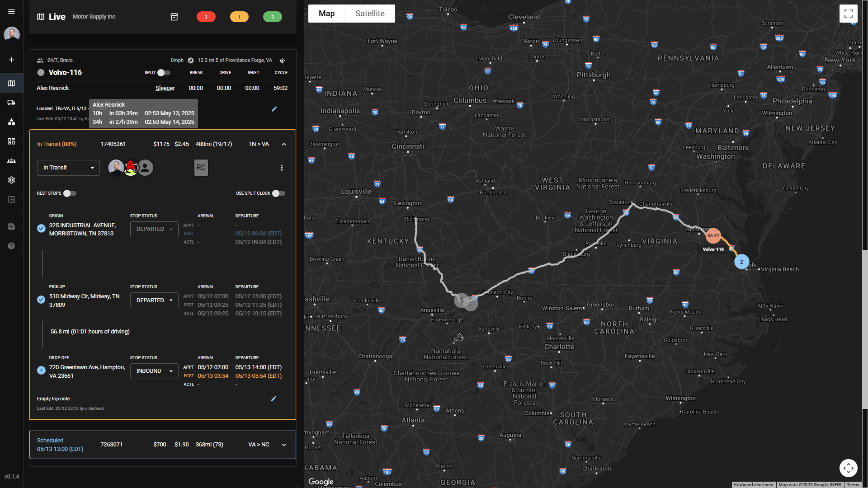Toggle the SPLIT switch

(x=164, y=73)
